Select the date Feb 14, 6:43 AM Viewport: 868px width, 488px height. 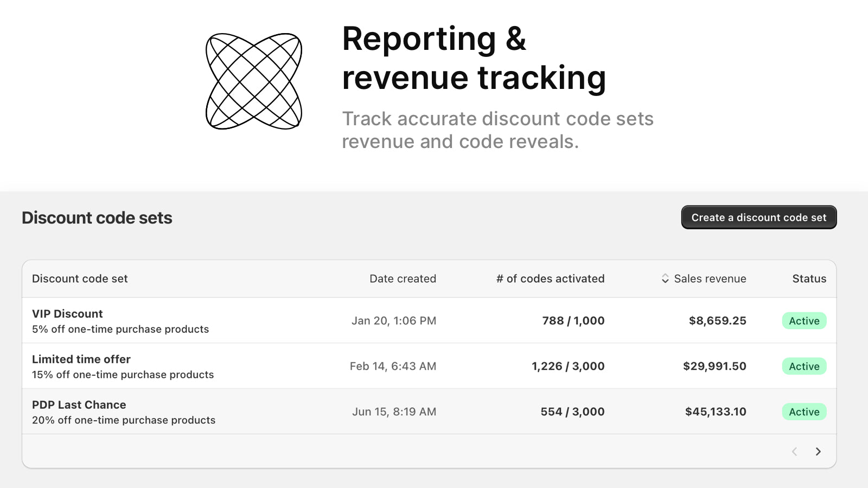(393, 367)
